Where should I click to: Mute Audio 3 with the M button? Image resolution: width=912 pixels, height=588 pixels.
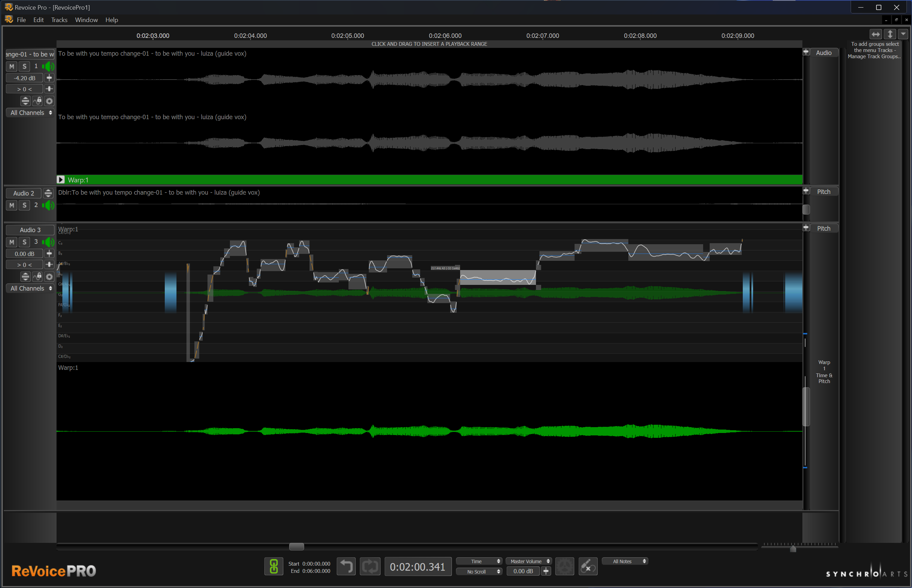pos(12,242)
